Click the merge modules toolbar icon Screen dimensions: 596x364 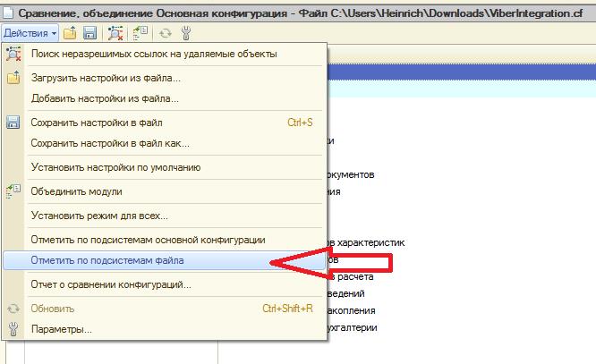point(140,33)
